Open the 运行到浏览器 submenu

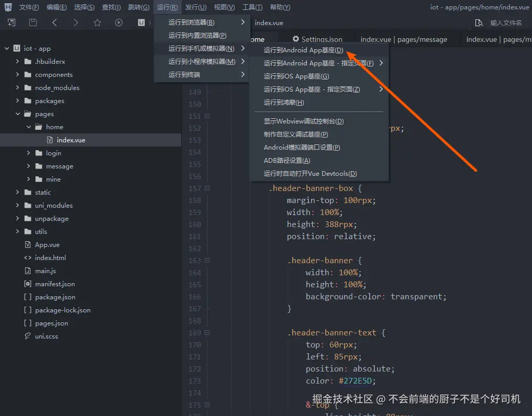(x=192, y=23)
